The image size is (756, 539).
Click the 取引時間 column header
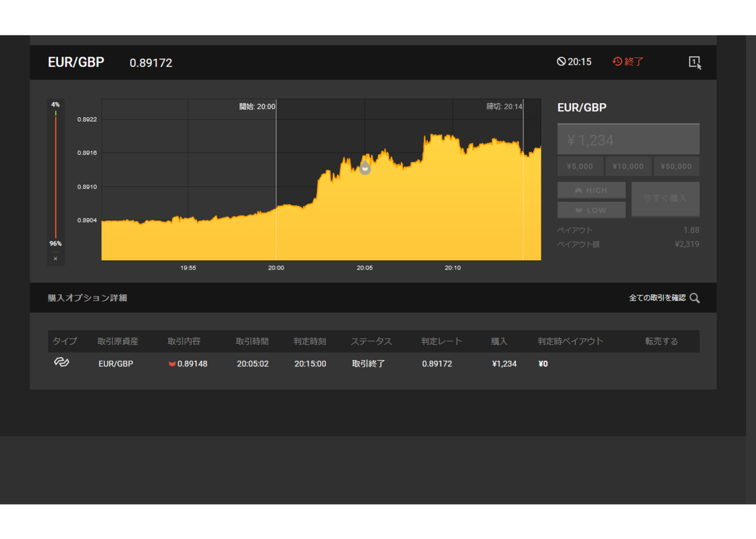pos(252,341)
